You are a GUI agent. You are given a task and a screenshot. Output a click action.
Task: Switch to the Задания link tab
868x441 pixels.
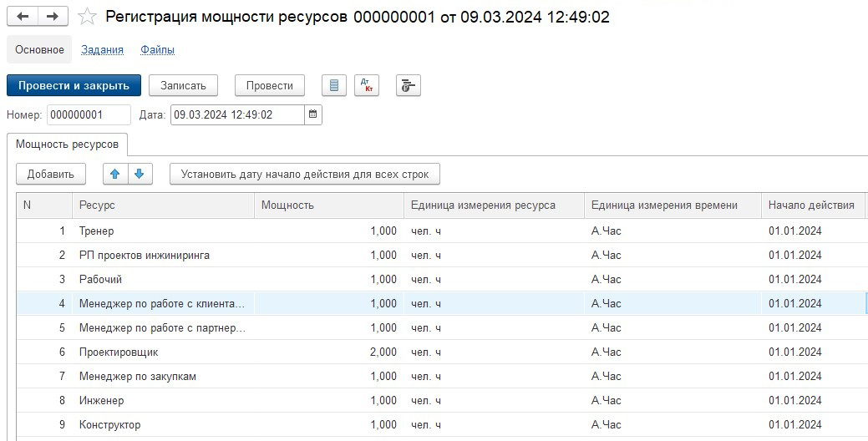tap(102, 50)
